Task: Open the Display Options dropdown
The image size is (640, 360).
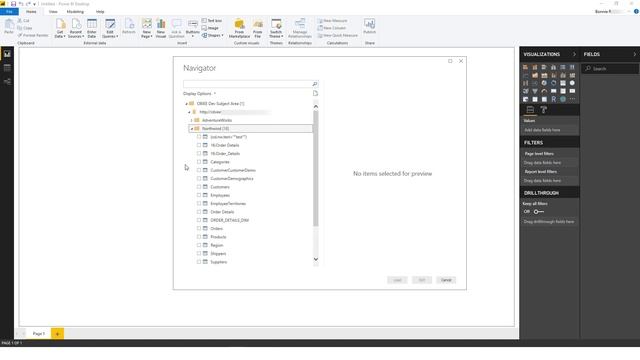Action: [x=199, y=93]
